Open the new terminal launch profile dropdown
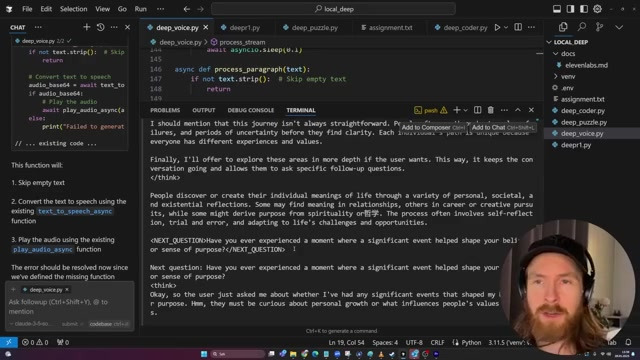The height and width of the screenshot is (360, 640). pyautogui.click(x=465, y=110)
